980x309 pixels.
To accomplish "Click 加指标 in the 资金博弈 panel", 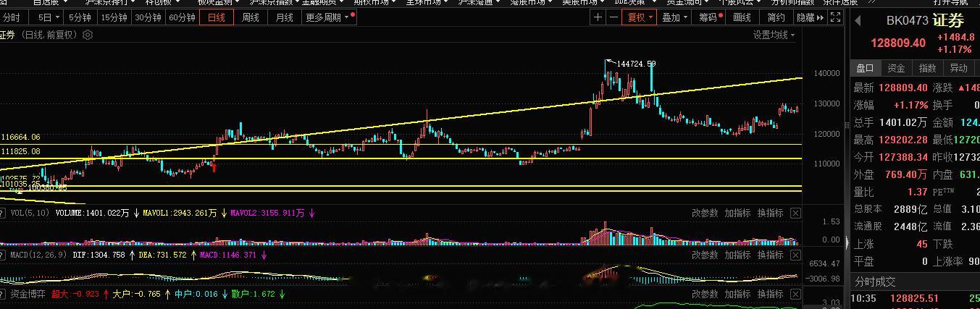I will click(738, 294).
